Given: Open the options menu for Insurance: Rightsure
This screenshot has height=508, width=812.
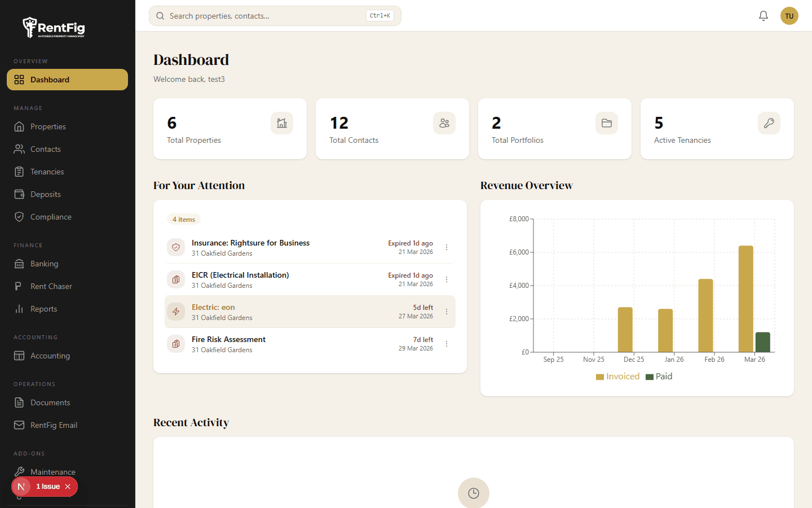Looking at the screenshot, I should pyautogui.click(x=447, y=247).
